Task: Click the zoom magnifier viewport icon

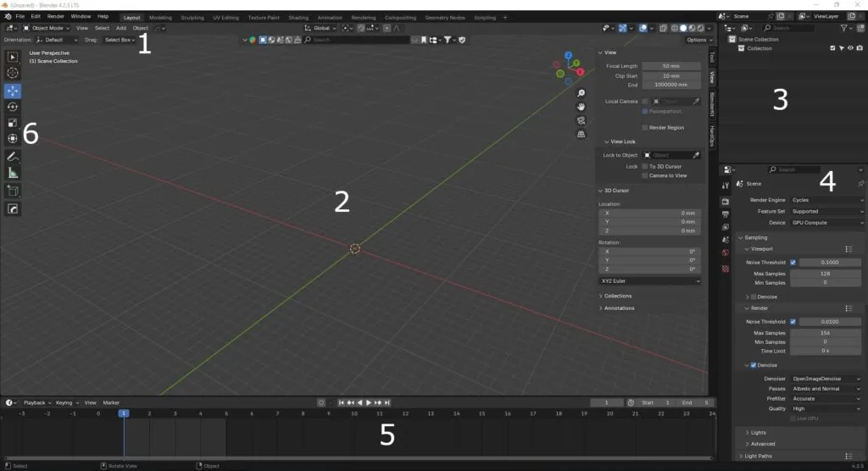Action: click(x=581, y=93)
